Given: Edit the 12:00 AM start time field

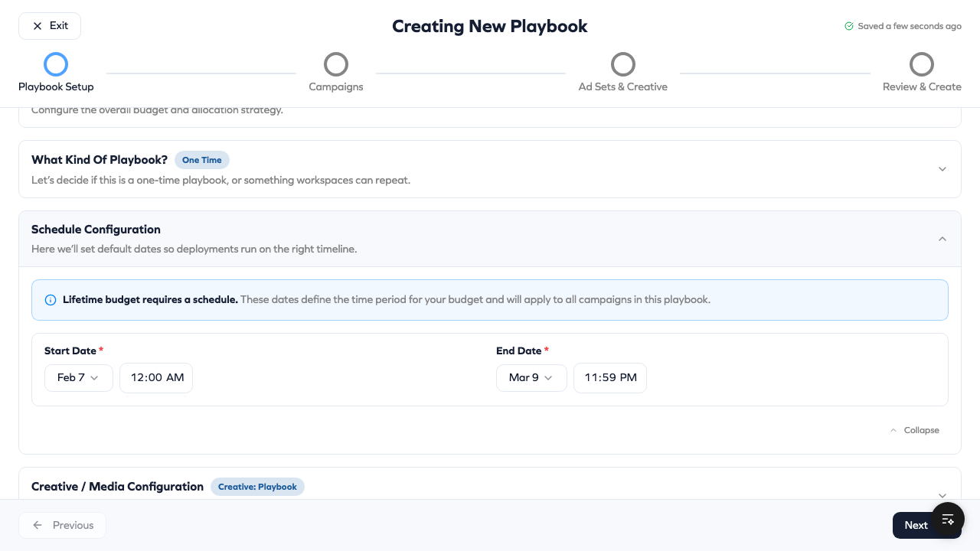Looking at the screenshot, I should (x=156, y=378).
